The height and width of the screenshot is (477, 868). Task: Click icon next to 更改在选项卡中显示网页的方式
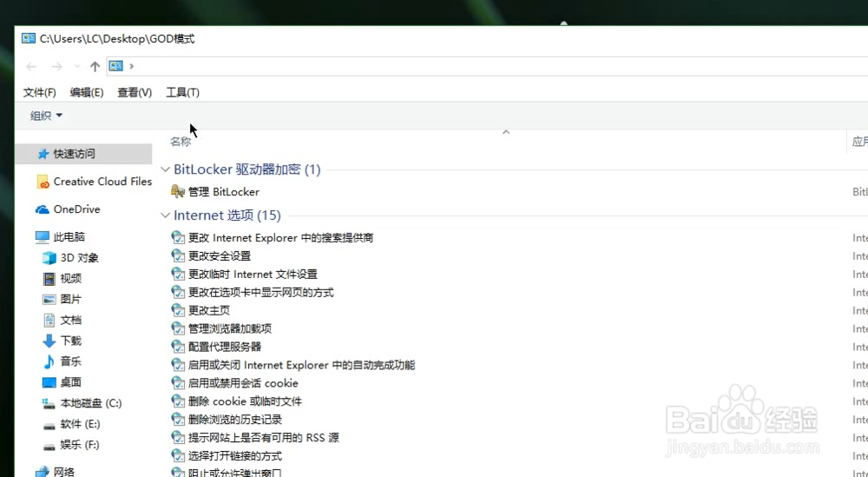178,292
